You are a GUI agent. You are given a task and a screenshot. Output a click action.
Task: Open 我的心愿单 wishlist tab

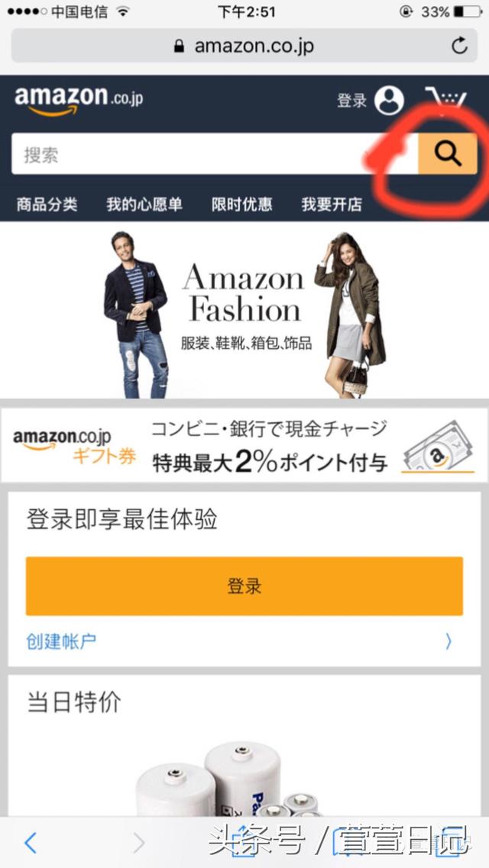(x=144, y=205)
